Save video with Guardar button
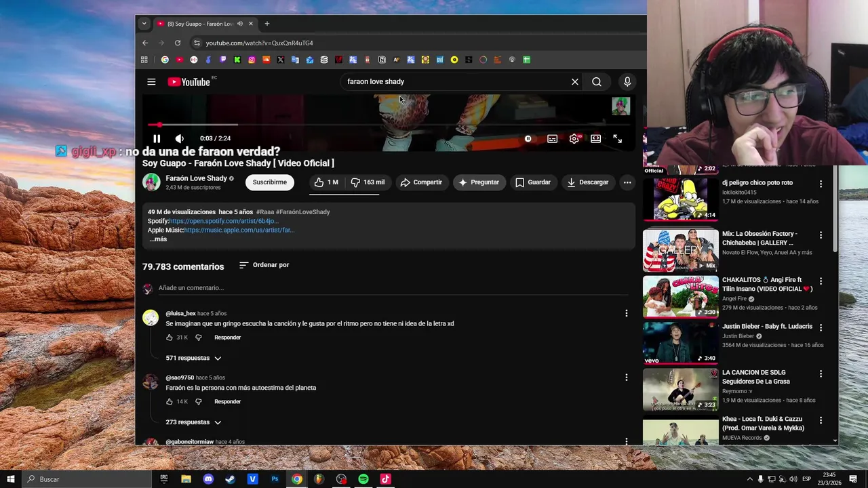 (533, 182)
